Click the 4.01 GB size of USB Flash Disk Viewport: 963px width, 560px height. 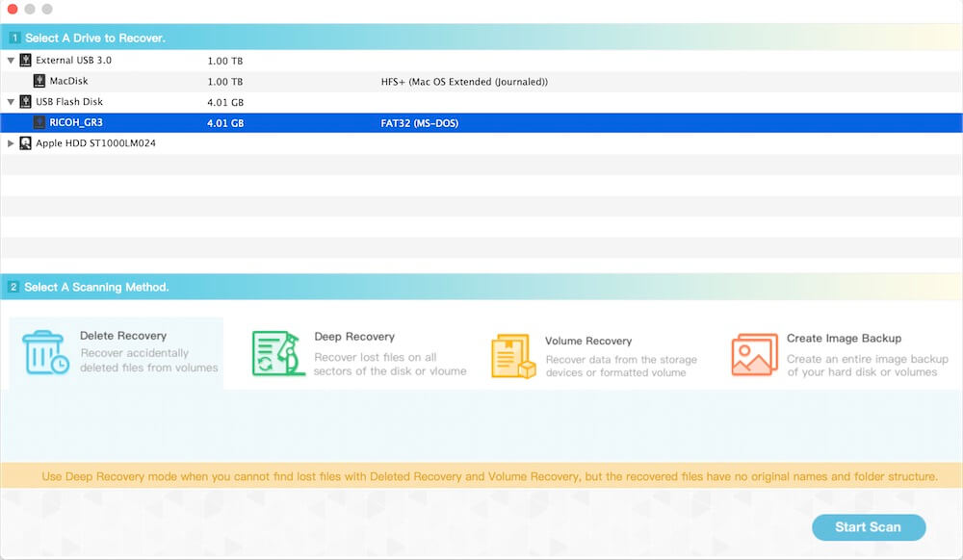point(225,102)
